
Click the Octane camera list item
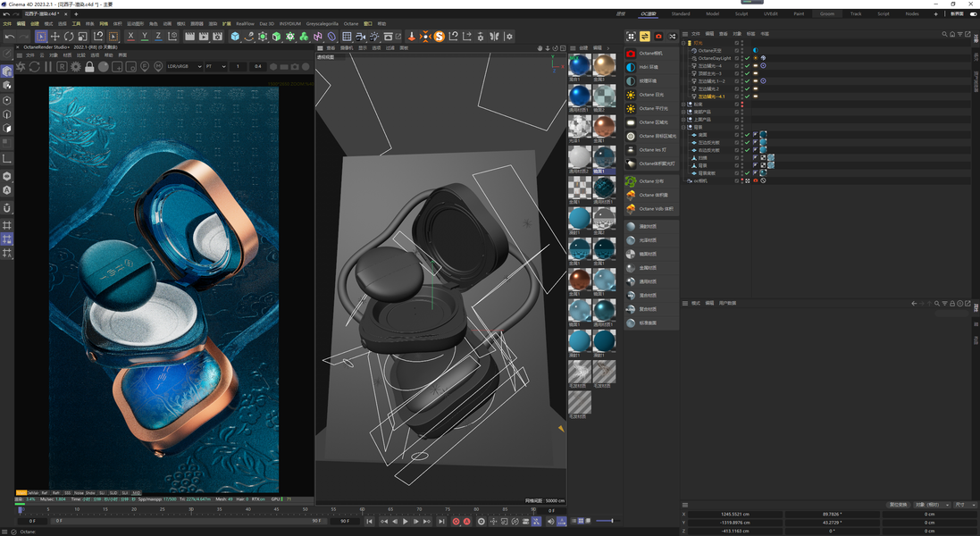click(651, 54)
